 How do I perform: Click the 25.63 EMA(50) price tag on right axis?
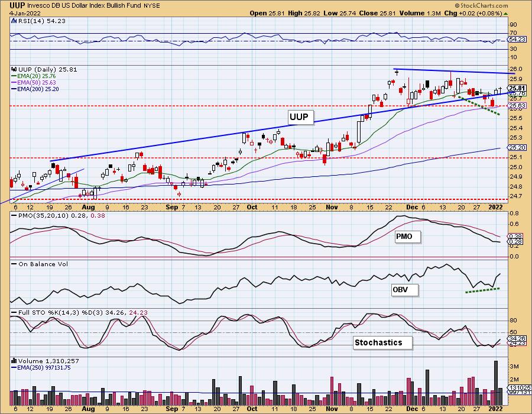[x=517, y=105]
